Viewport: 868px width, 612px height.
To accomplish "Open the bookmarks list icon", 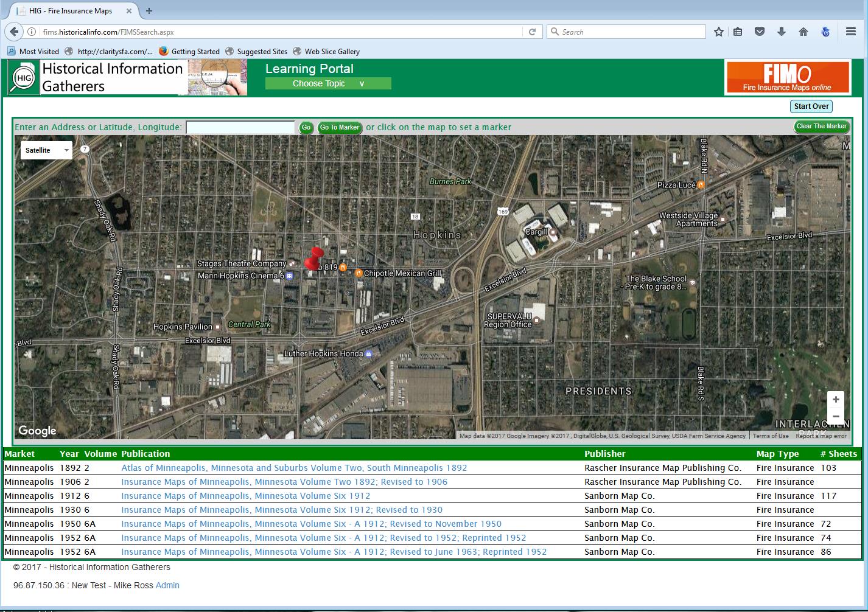I will coord(738,32).
